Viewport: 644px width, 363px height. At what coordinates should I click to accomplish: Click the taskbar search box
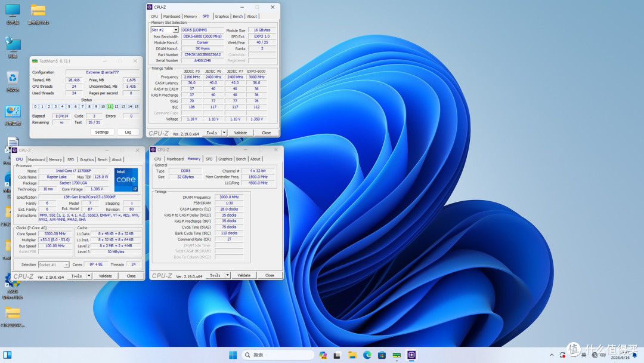[278, 355]
